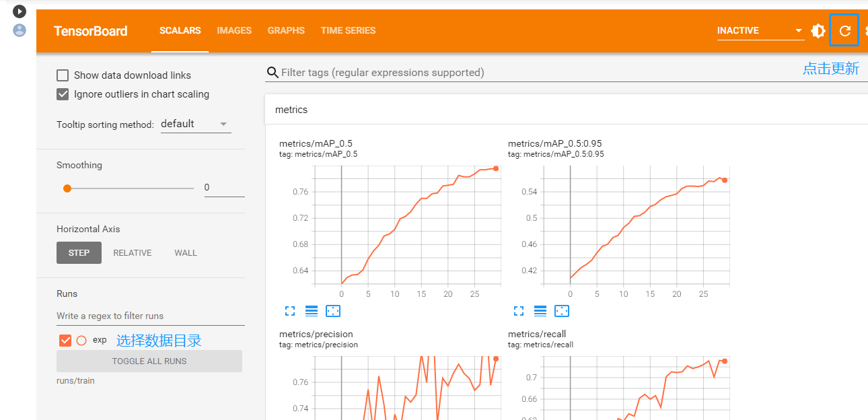This screenshot has width=868, height=420.
Task: Switch to the SCALARS tab
Action: pyautogui.click(x=180, y=30)
